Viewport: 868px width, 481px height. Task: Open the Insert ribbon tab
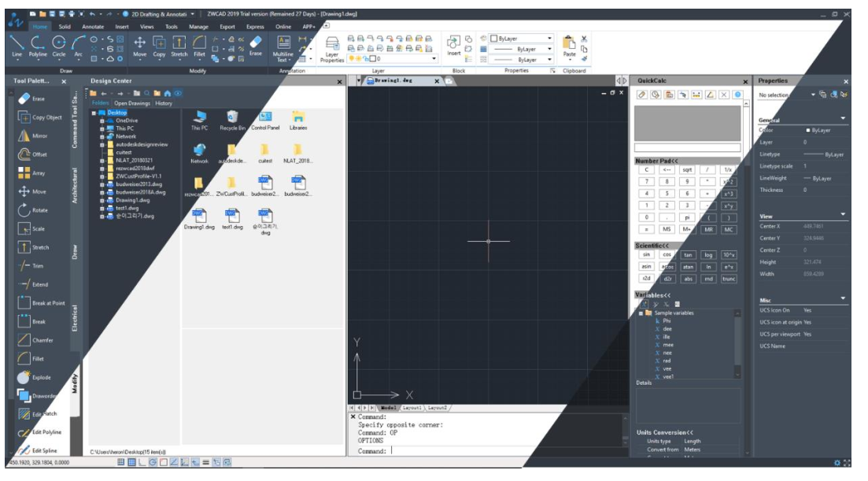122,27
